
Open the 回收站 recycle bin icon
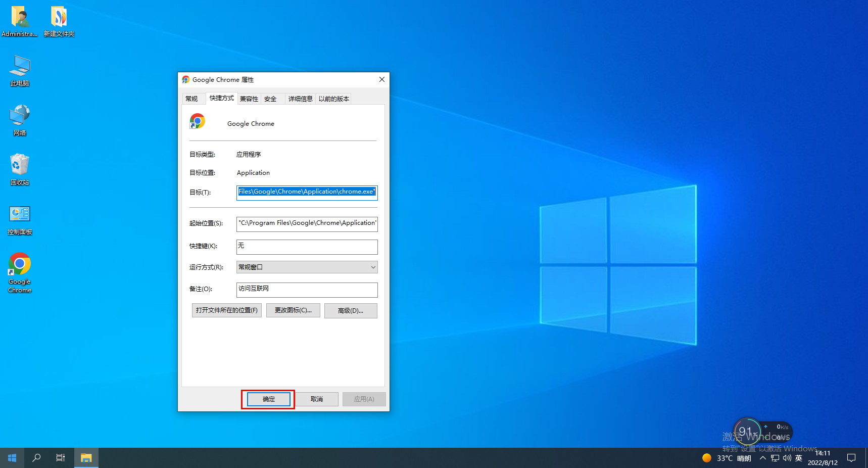pos(20,165)
